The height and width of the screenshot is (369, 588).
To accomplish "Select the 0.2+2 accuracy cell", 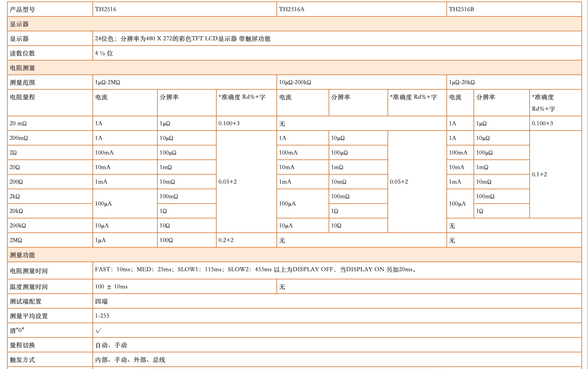I will (x=246, y=240).
